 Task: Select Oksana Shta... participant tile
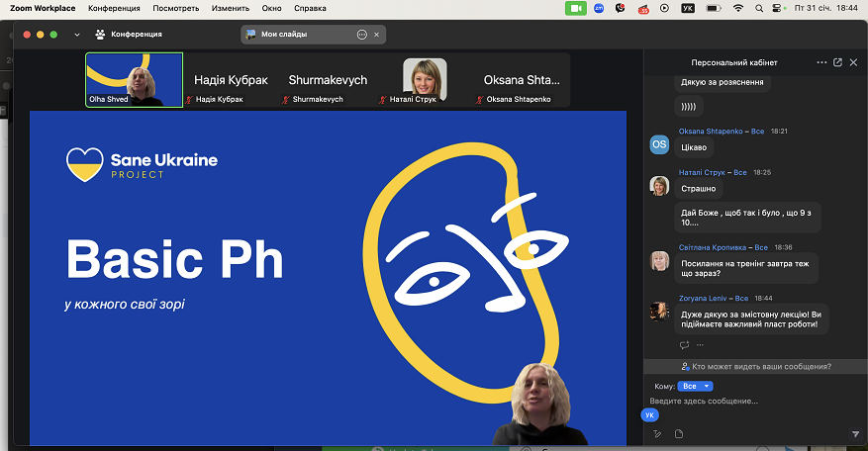(522, 80)
